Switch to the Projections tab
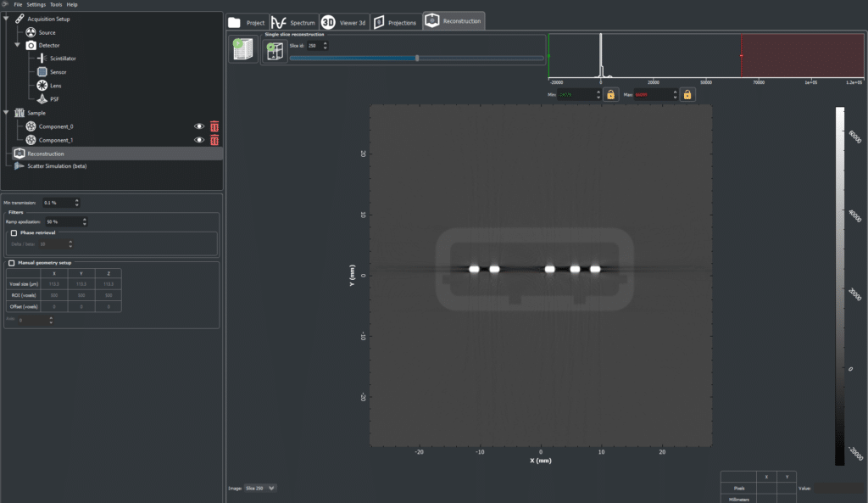The image size is (868, 503). [x=395, y=23]
